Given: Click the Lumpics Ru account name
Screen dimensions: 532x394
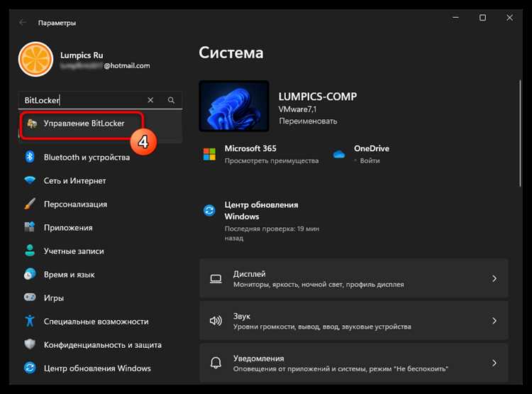Looking at the screenshot, I should coord(82,55).
